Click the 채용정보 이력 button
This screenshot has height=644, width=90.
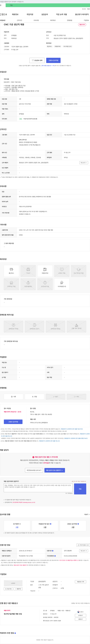point(80,582)
